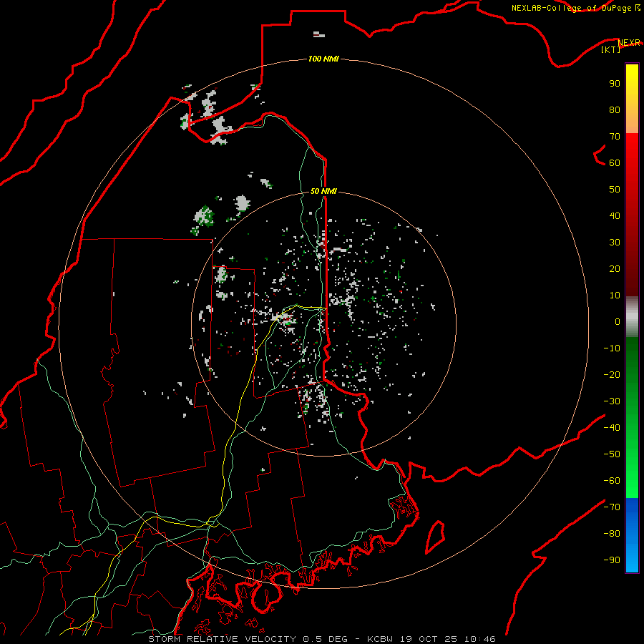This screenshot has width=644, height=644.
Task: Click the 0.5 DEG elevation angle text
Action: [x=325, y=639]
